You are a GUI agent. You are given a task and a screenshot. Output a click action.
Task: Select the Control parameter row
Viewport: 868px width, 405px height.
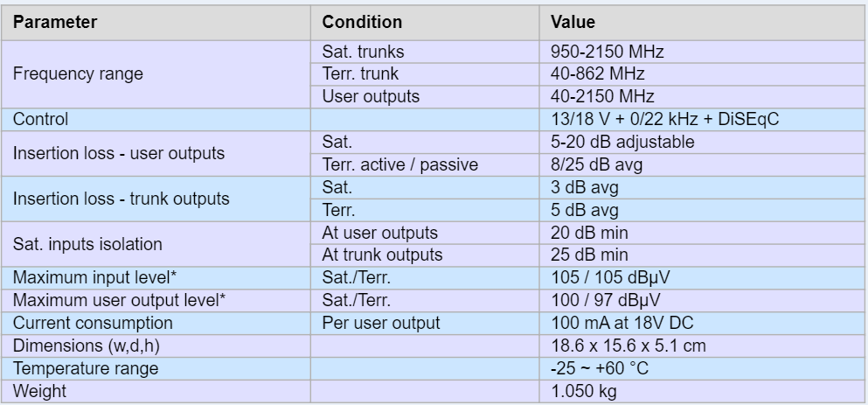(x=433, y=120)
